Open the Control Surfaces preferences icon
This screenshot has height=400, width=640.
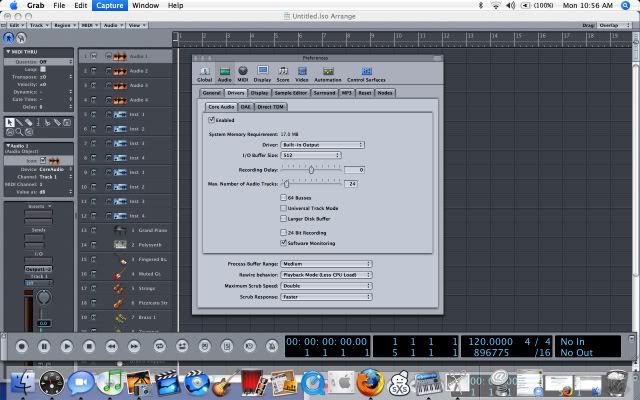click(366, 74)
